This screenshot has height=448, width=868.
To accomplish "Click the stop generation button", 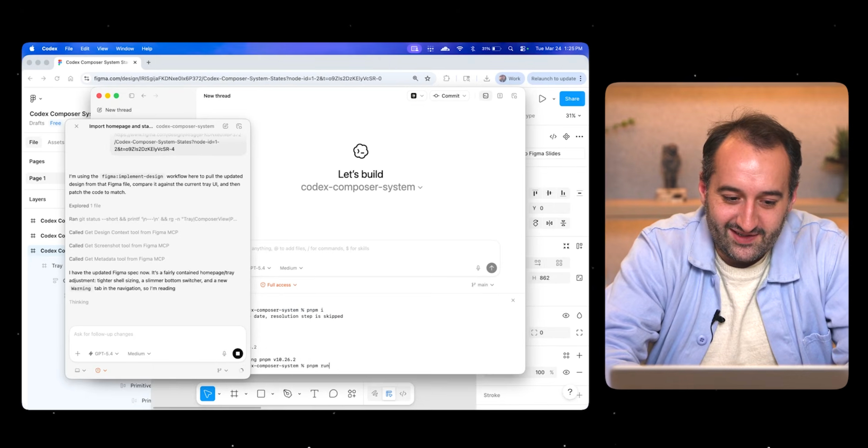I will (x=238, y=353).
